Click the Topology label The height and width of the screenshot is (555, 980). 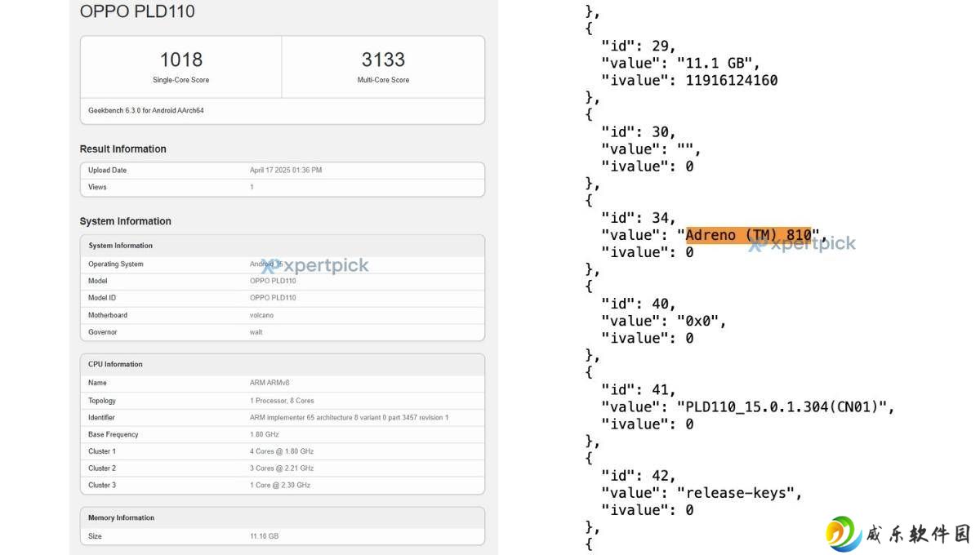102,401
